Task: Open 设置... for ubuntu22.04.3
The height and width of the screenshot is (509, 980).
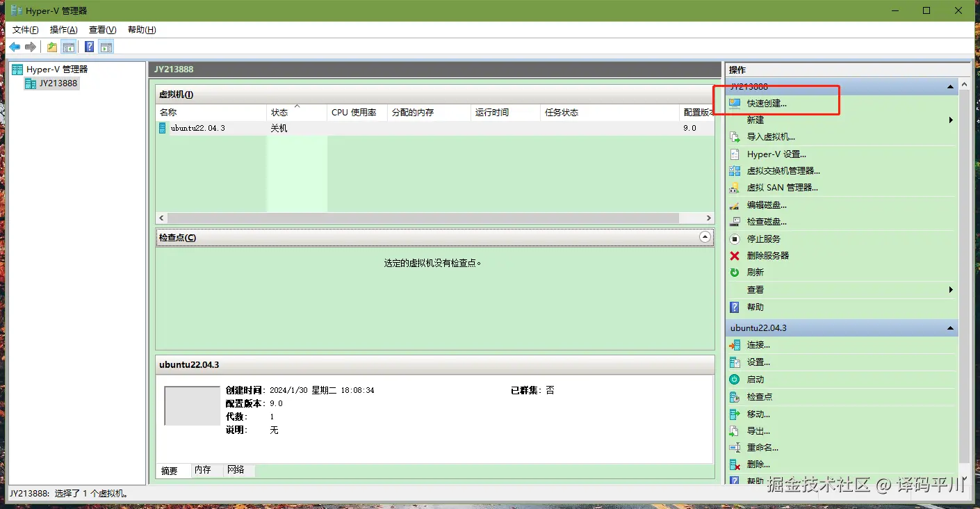Action: pos(758,362)
